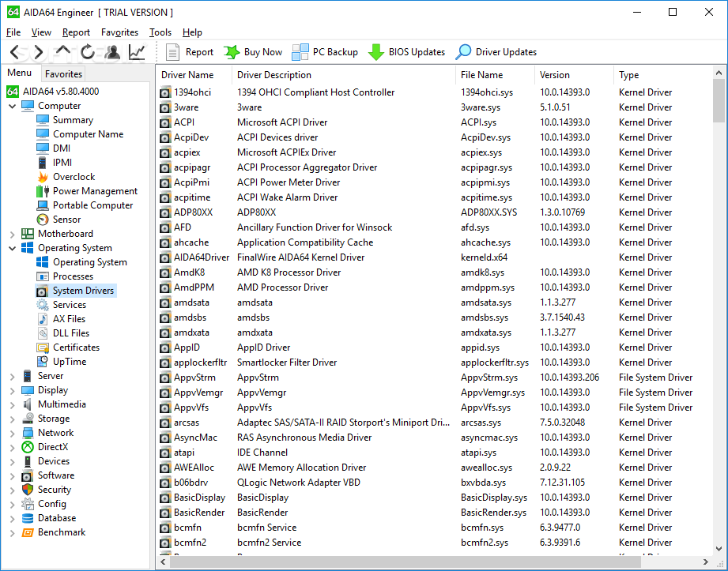The width and height of the screenshot is (728, 571).
Task: Expand the Server tree node
Action: click(12, 377)
